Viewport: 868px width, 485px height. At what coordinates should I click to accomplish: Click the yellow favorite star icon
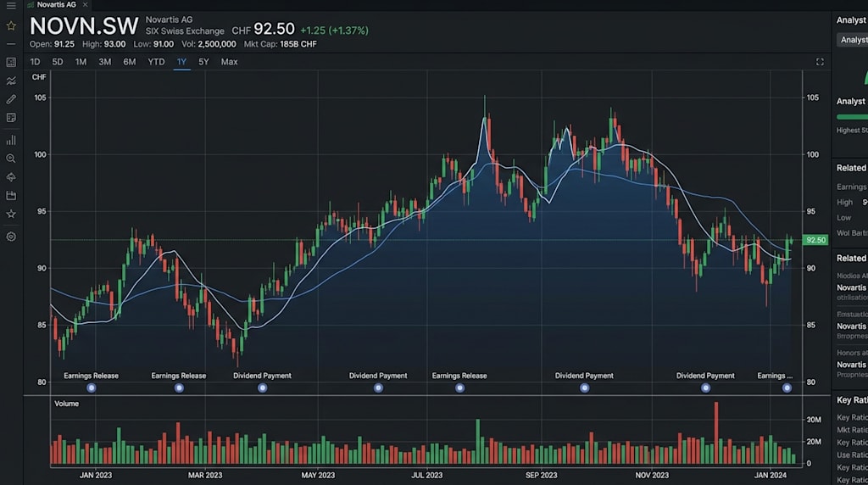pyautogui.click(x=11, y=25)
